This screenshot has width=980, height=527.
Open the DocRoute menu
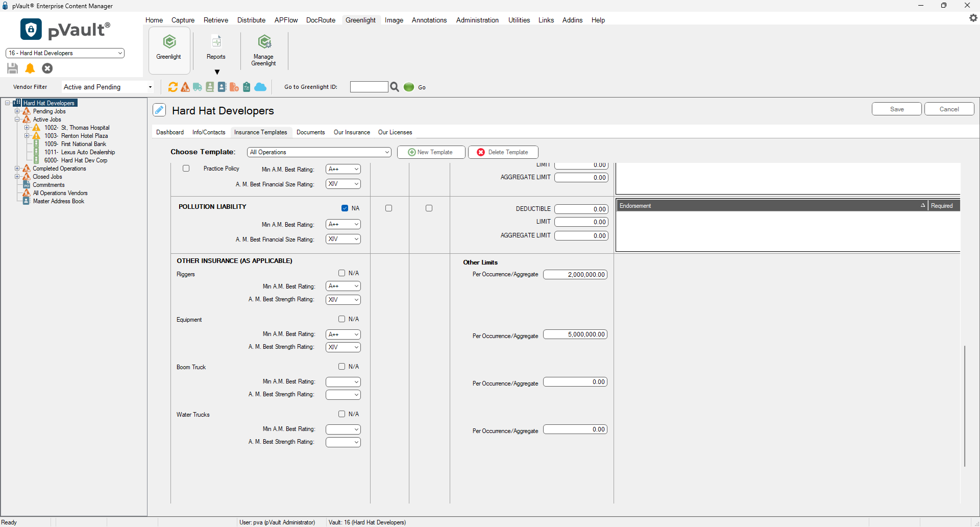[x=321, y=20]
